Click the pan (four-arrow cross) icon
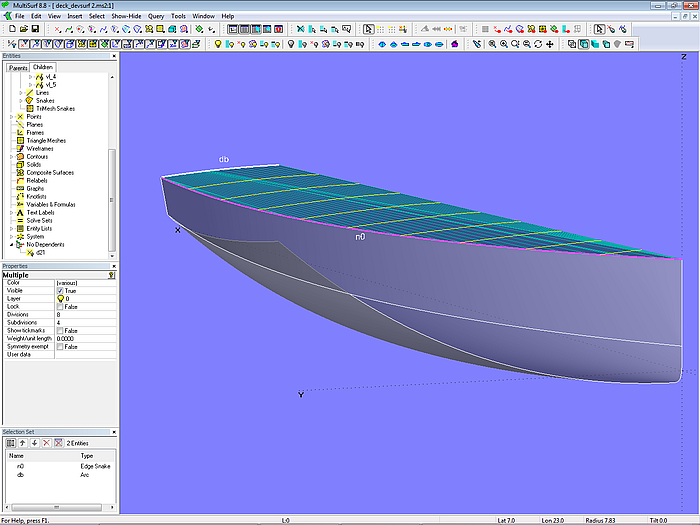The image size is (700, 525). (x=550, y=44)
